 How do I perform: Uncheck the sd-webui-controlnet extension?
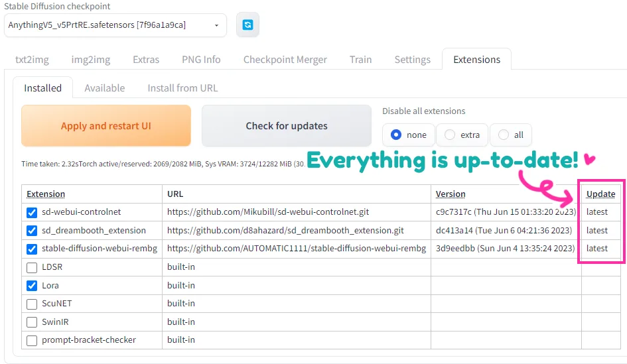[32, 213]
